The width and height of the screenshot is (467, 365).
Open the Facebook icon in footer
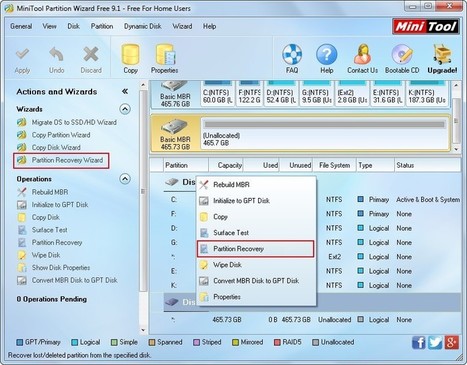coord(419,342)
